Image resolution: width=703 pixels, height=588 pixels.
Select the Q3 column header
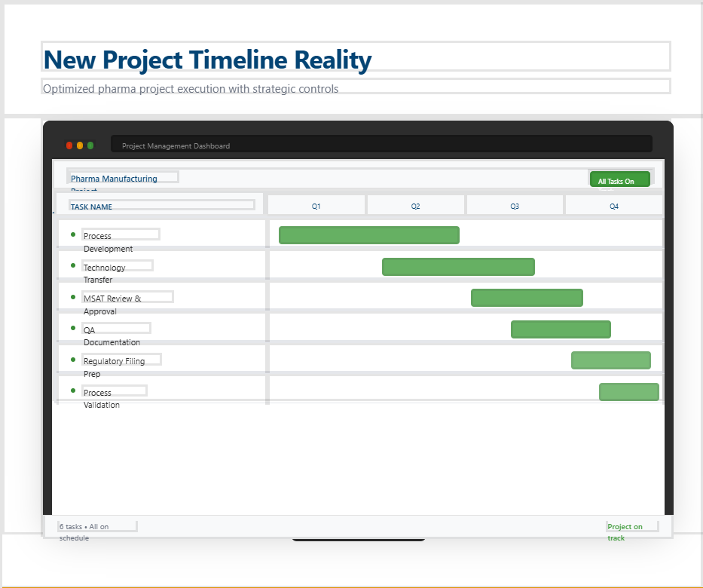click(x=515, y=206)
